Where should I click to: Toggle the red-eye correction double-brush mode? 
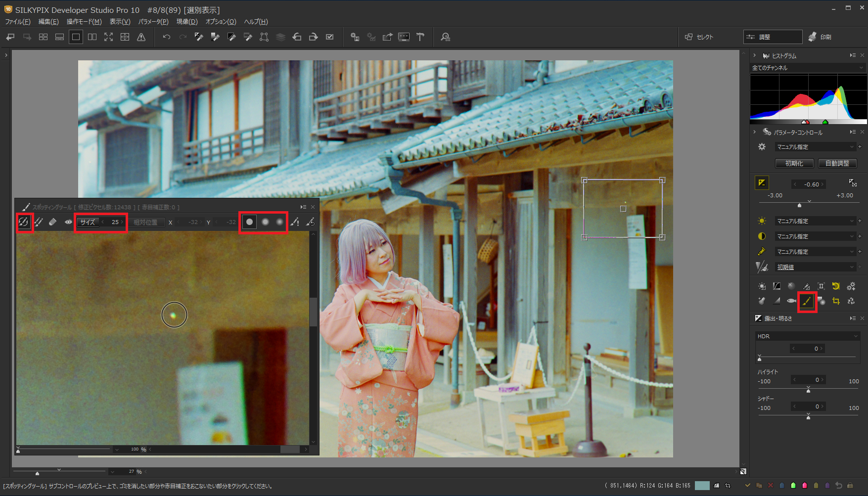pyautogui.click(x=39, y=222)
